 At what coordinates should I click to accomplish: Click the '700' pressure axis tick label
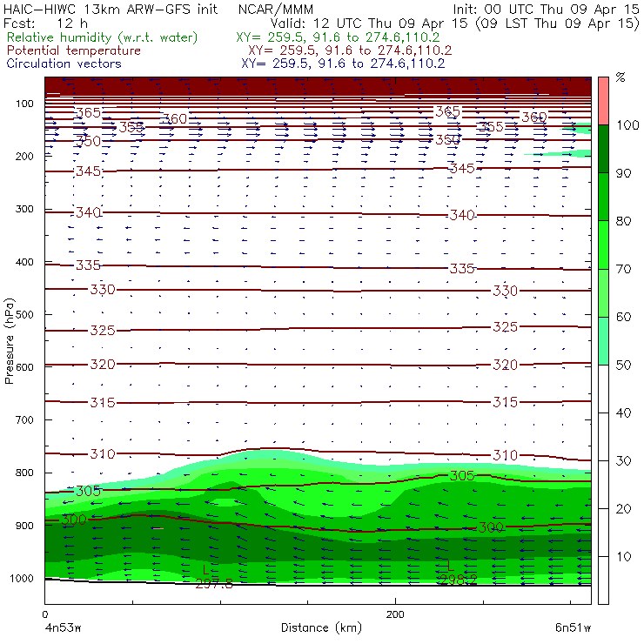tap(24, 420)
